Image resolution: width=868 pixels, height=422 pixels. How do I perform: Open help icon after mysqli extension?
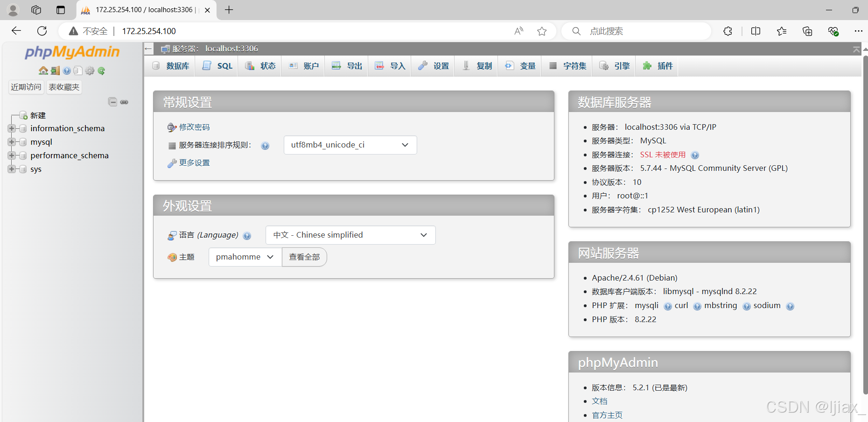click(668, 306)
